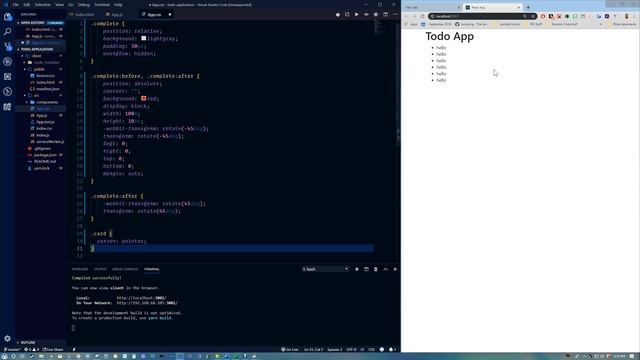The width and height of the screenshot is (640, 360).
Task: Open serviceWorker.js in the explorer
Action: 49,142
